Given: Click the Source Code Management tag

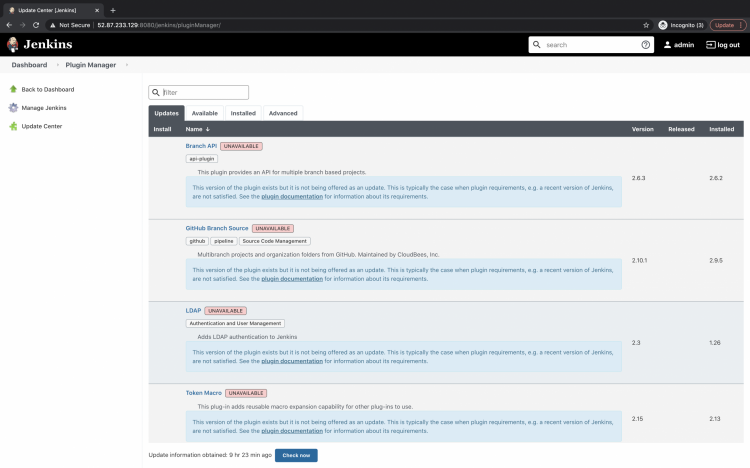Looking at the screenshot, I should [x=275, y=241].
